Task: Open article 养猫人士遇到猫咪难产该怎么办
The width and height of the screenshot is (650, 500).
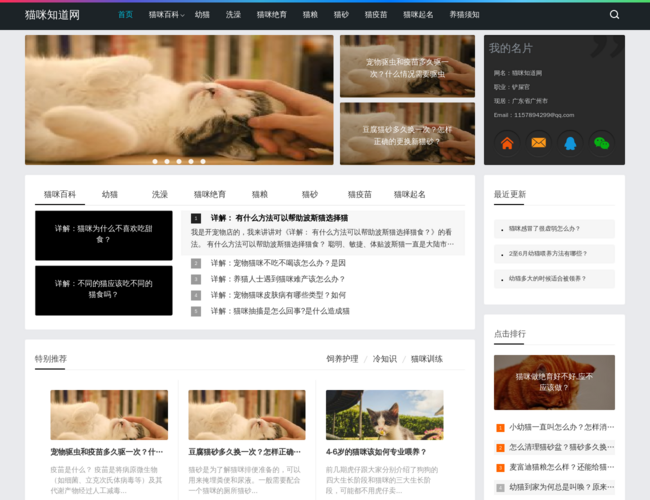Action: [x=278, y=279]
